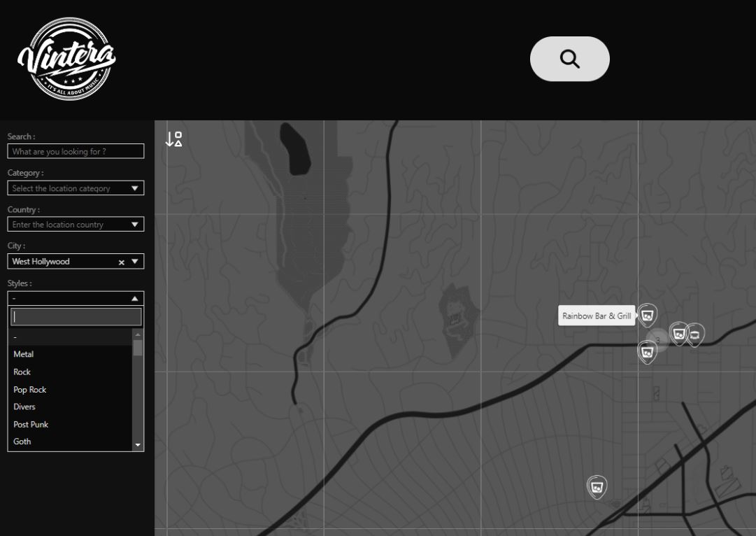Click the bar marker below the cluster
Screen dimensions: 756x536
pos(647,352)
